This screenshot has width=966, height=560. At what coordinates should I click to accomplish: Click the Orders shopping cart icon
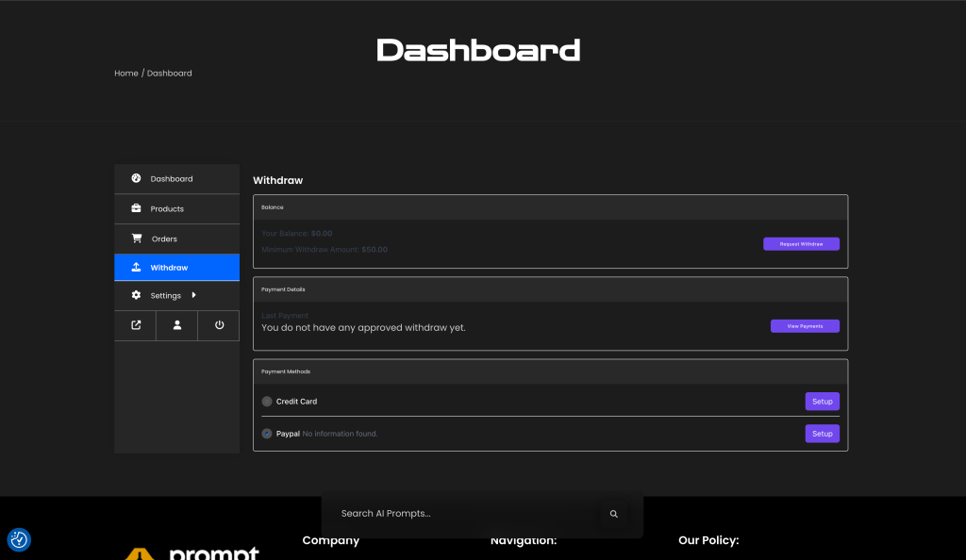[x=136, y=239]
